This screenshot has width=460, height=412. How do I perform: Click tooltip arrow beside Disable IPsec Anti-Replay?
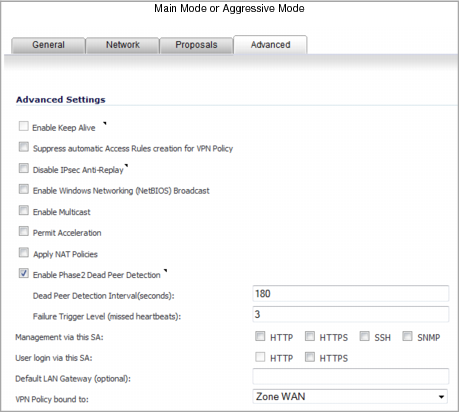pyautogui.click(x=126, y=165)
